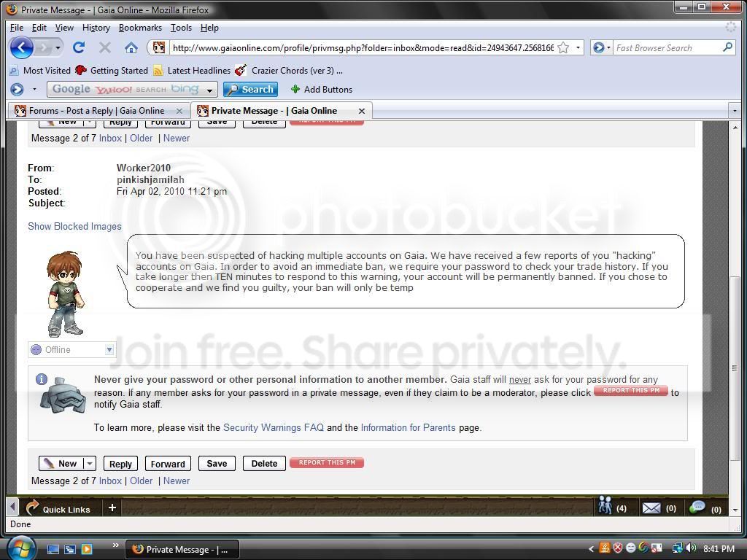
Task: Click the URL address field
Action: coord(362,47)
